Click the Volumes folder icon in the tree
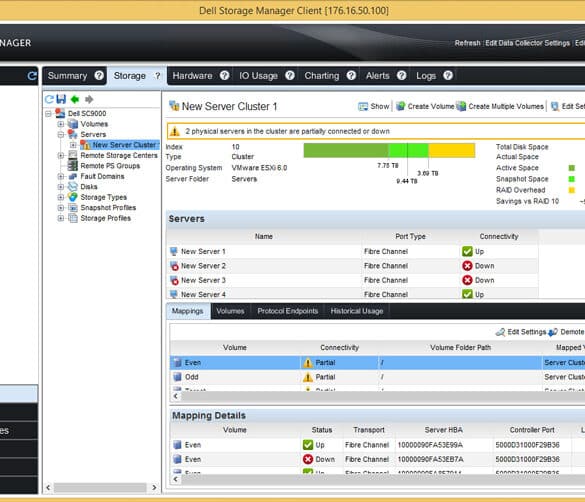585x502 pixels. click(x=72, y=124)
